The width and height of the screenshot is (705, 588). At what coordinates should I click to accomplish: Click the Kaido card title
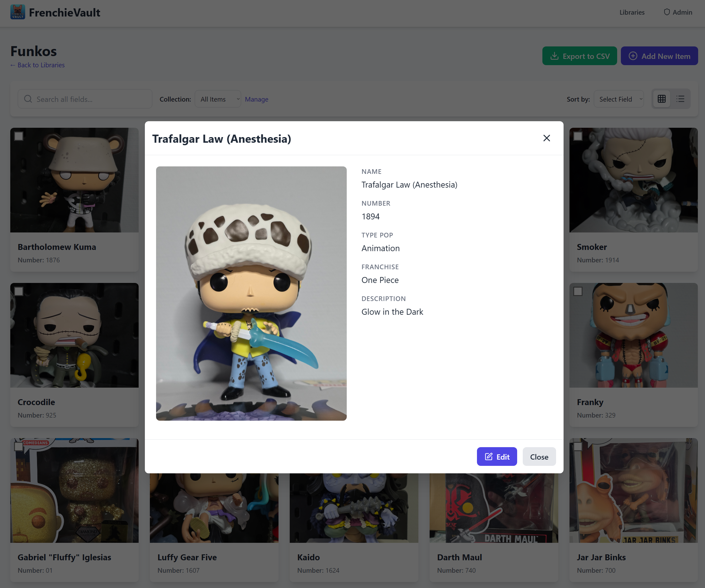click(308, 557)
